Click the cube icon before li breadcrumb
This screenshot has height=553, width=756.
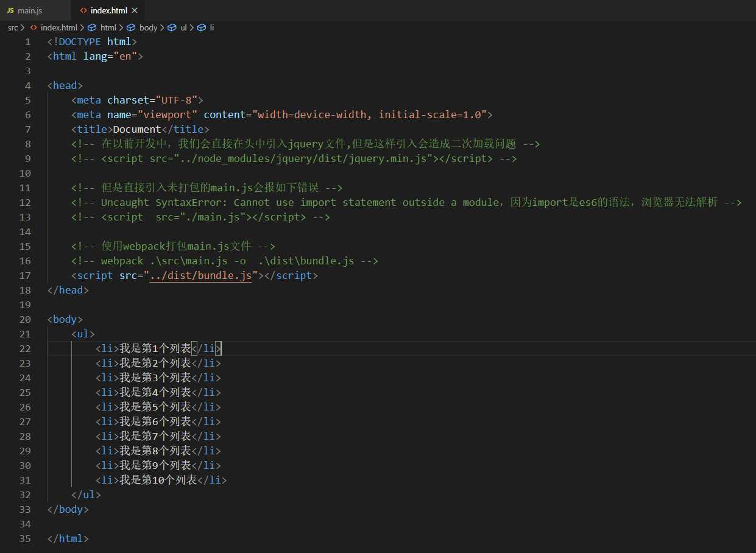201,27
